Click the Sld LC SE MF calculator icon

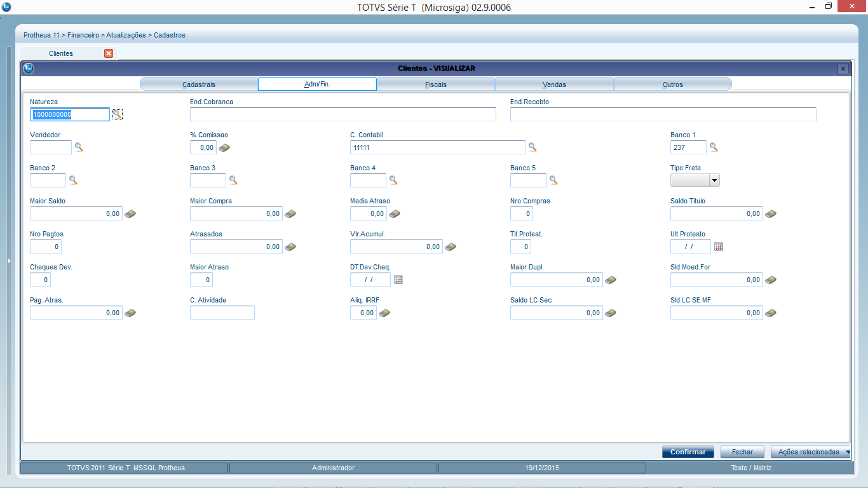771,313
